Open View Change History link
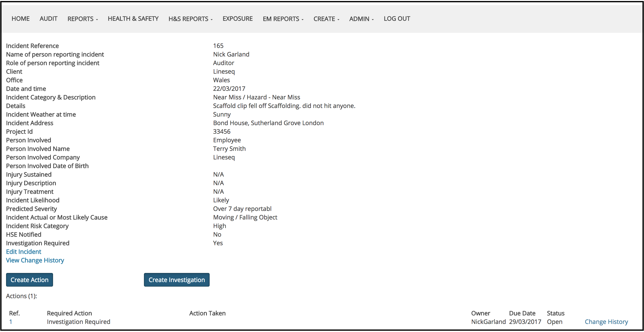The height and width of the screenshot is (332, 644). pos(35,260)
